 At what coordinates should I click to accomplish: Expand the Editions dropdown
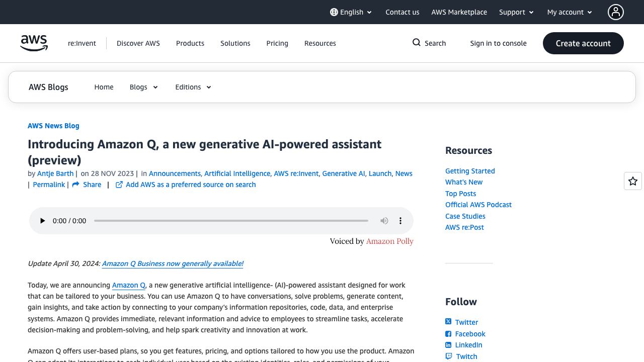tap(193, 87)
